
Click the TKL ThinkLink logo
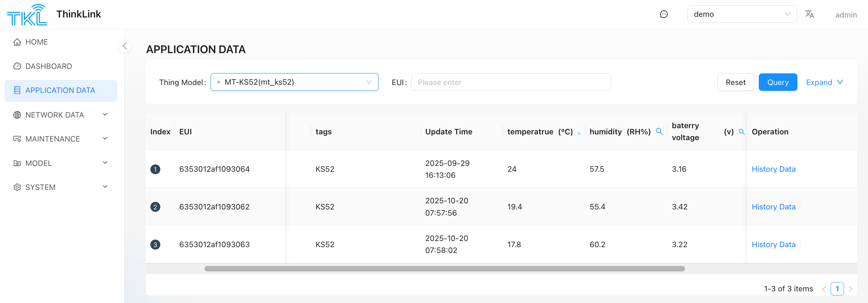(x=27, y=15)
